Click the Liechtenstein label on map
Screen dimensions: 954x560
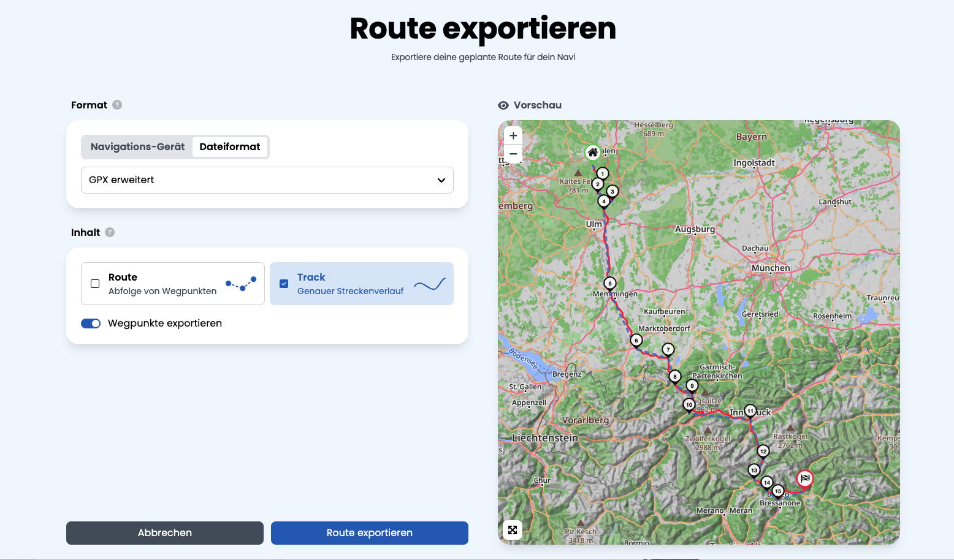click(545, 438)
